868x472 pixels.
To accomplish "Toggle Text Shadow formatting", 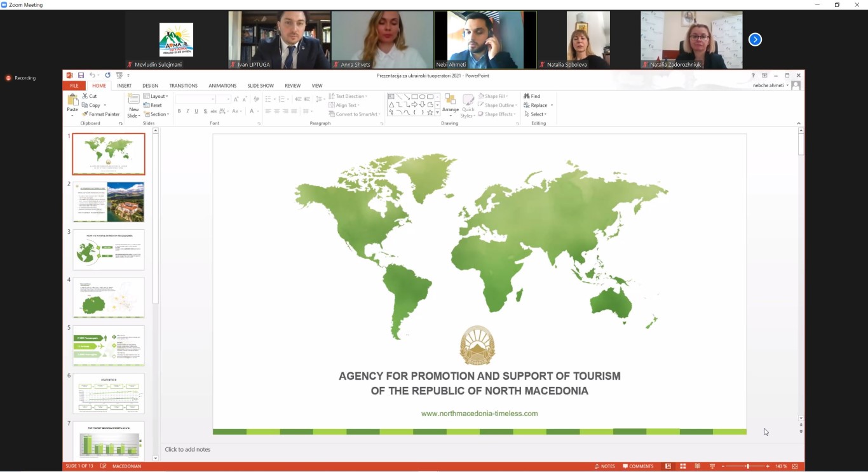I will click(x=205, y=111).
